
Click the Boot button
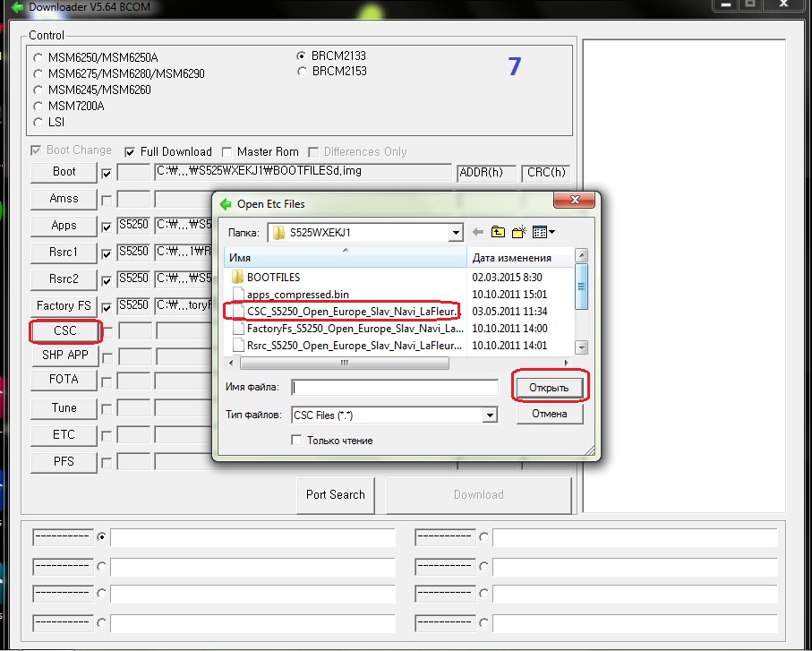click(x=64, y=172)
